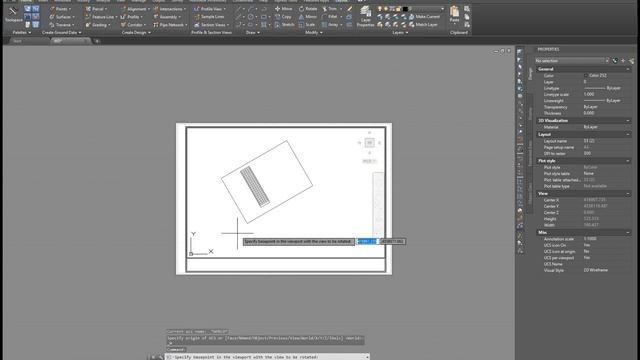Click the ViewCube top face

pos(369,142)
